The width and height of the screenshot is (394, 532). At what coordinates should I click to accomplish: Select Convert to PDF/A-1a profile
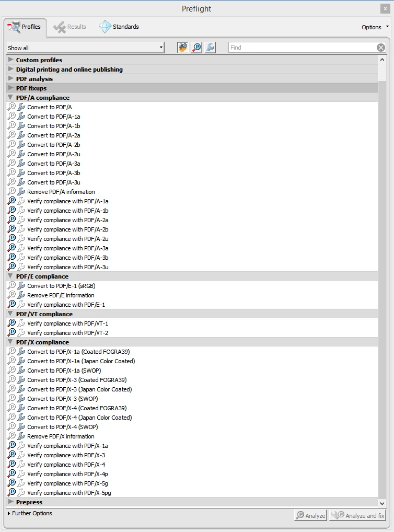coord(54,117)
